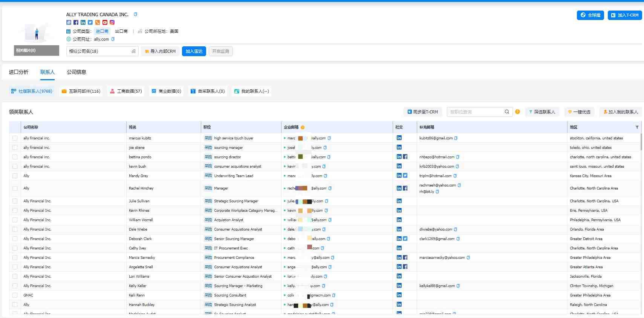The image size is (644, 318).
Task: Switch to the 公司信息 tab
Action: click(76, 72)
